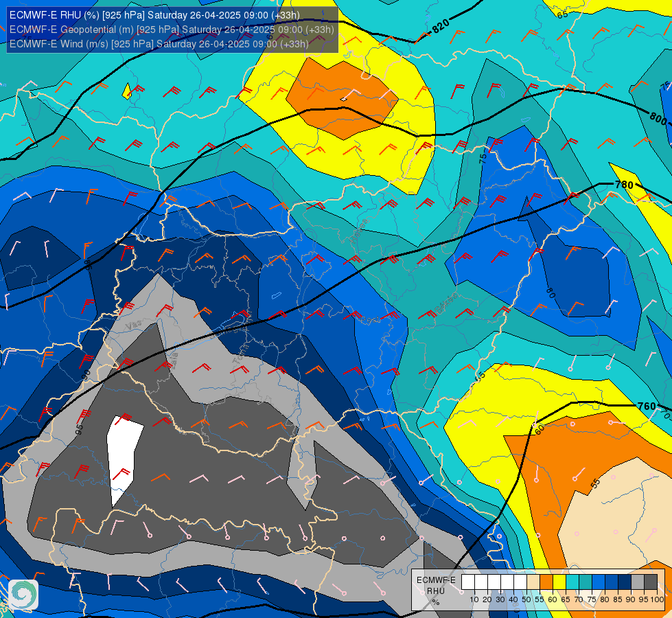Click the % unit text in legend
This screenshot has height=618, width=672.
[x=436, y=602]
